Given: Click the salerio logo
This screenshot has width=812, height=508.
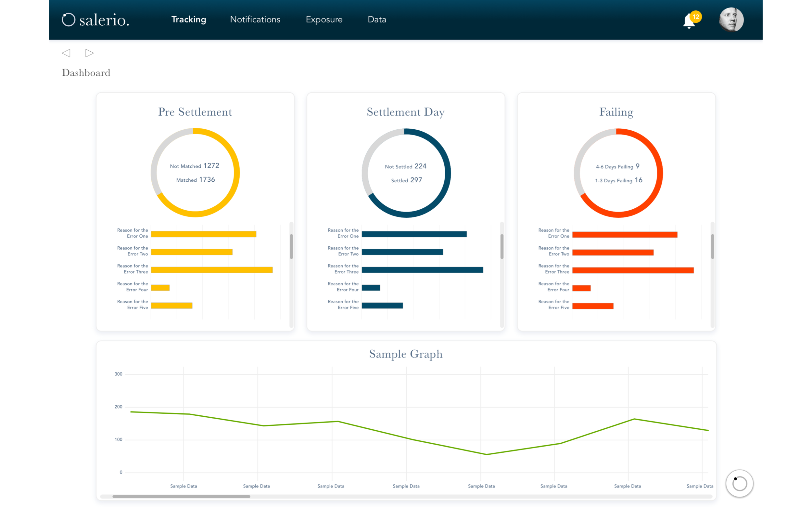Looking at the screenshot, I should [x=96, y=20].
